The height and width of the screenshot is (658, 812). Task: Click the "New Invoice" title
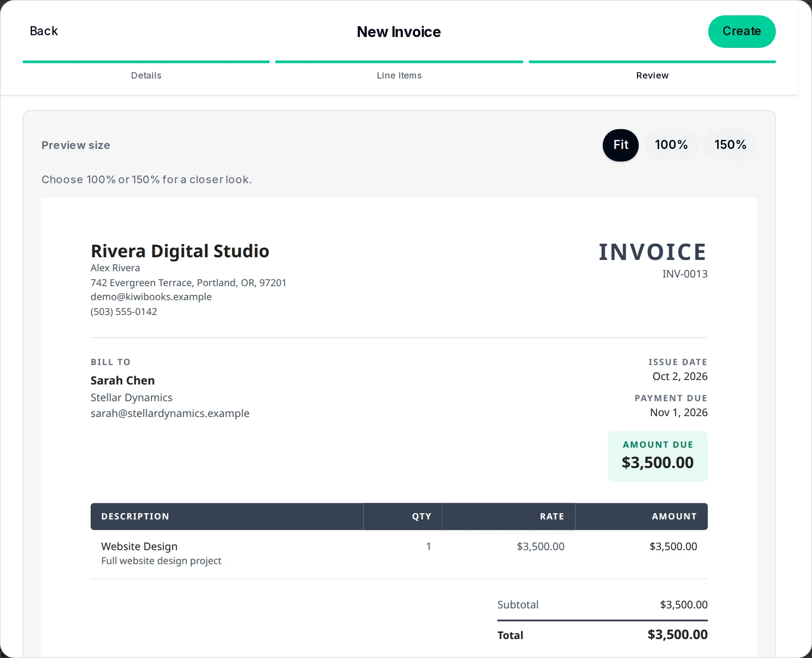[399, 32]
